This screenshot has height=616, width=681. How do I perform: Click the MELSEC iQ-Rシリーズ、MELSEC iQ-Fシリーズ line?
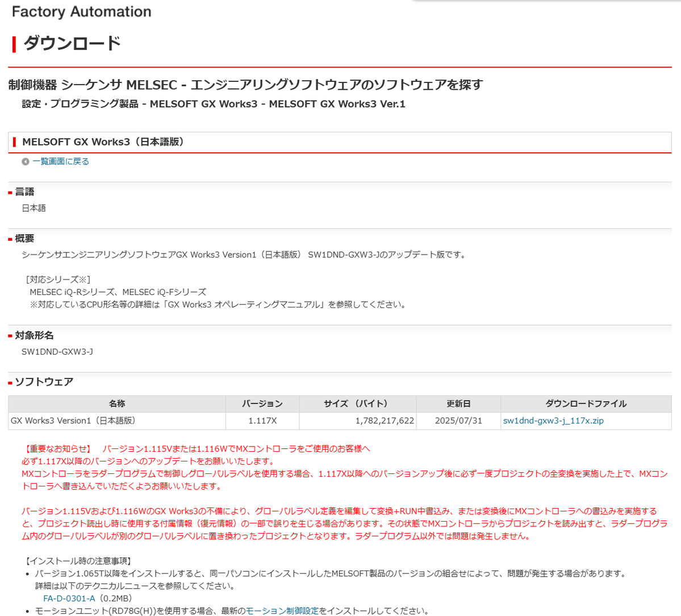tap(118, 292)
